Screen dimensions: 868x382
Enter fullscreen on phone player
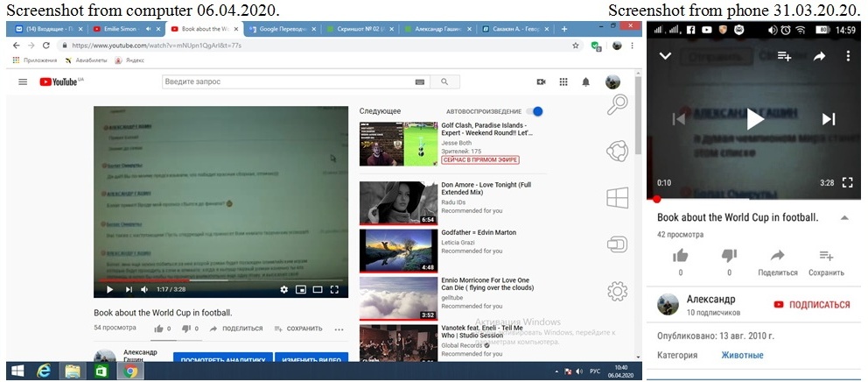click(x=848, y=182)
